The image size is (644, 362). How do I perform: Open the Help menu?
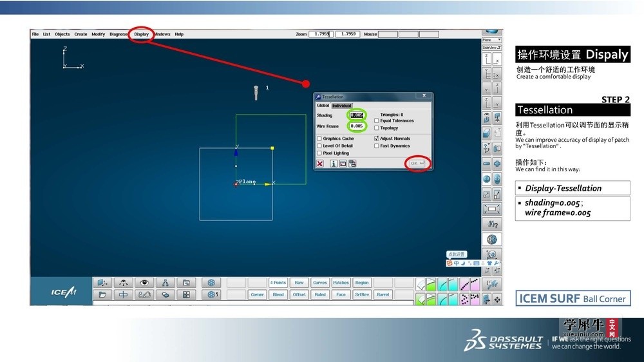click(x=179, y=35)
